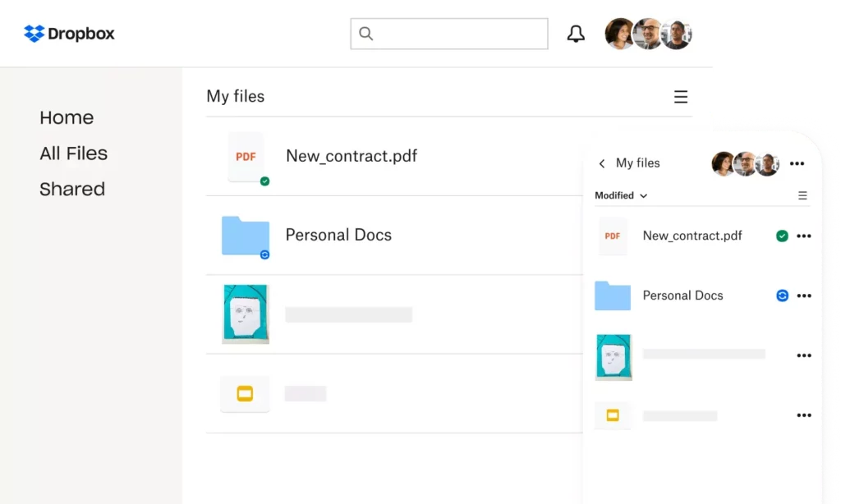This screenshot has width=841, height=504.
Task: Go back using mobile panel chevron
Action: [602, 163]
